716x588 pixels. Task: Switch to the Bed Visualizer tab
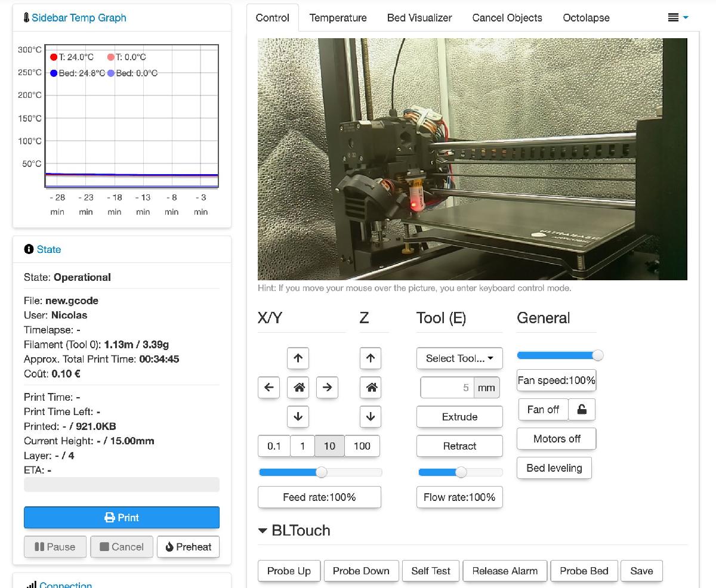[x=419, y=18]
